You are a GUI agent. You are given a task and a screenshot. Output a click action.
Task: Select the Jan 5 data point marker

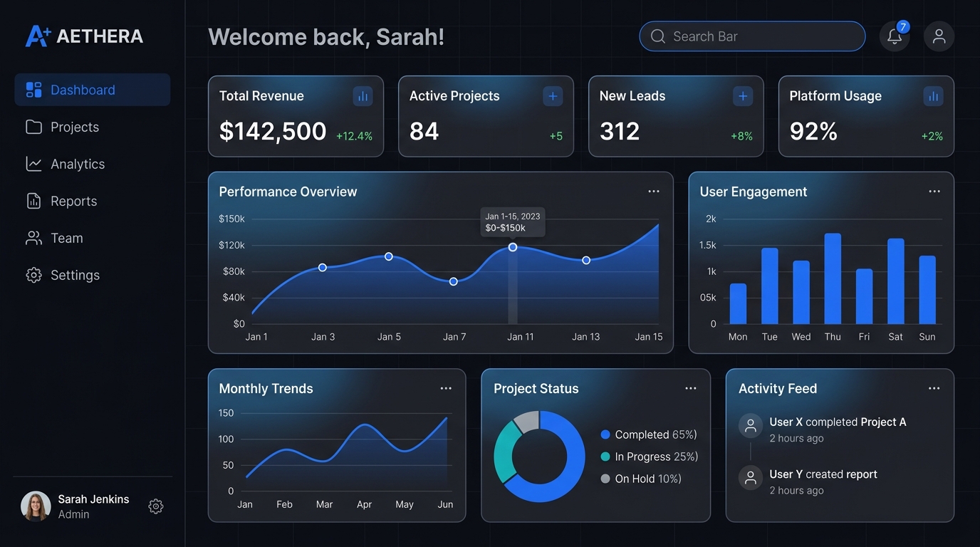pos(389,256)
